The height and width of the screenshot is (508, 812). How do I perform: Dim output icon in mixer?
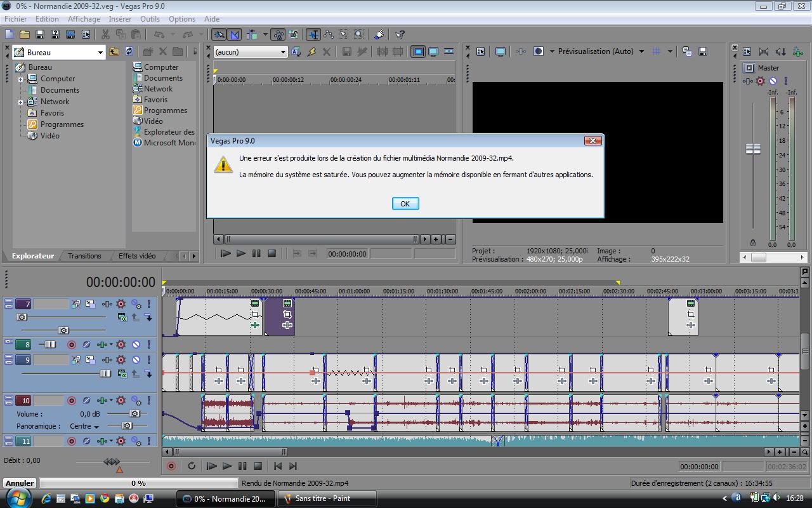pyautogui.click(x=780, y=51)
